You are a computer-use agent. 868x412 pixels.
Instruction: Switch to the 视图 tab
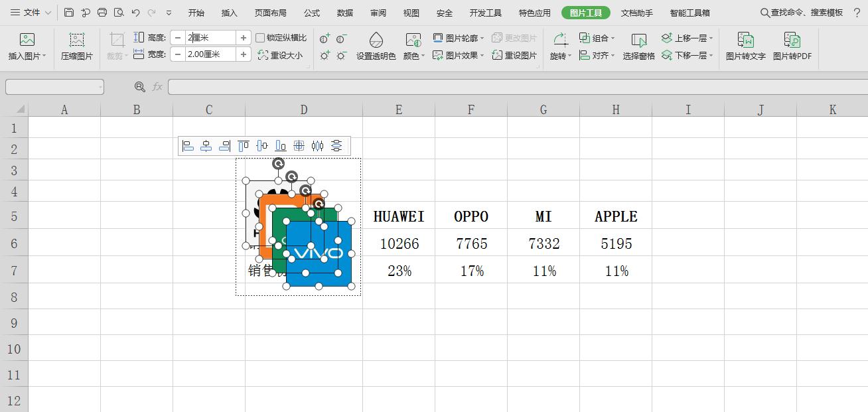point(411,13)
